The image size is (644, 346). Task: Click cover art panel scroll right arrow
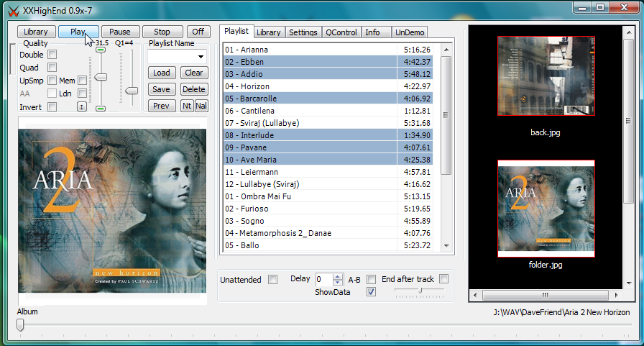point(616,295)
